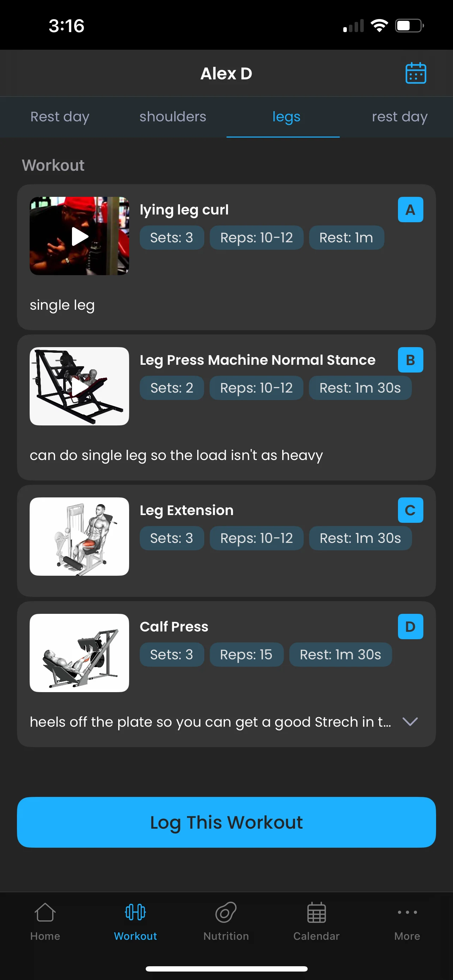Tap the A badge on lying leg curl
This screenshot has height=980, width=453.
pos(410,210)
